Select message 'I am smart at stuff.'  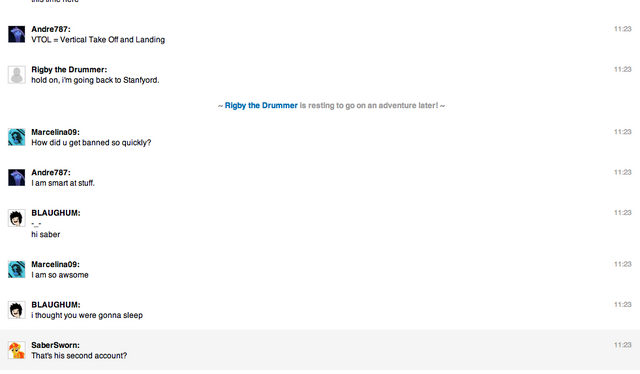(63, 183)
